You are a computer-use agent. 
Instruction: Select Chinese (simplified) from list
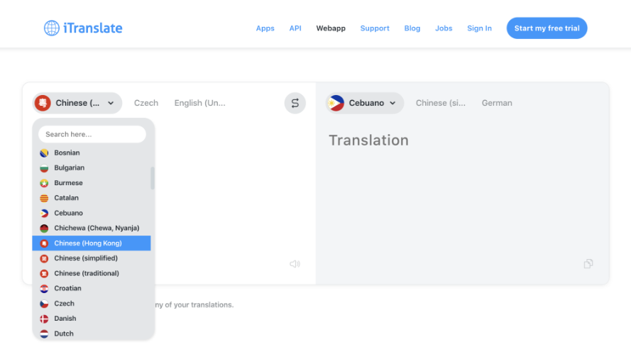[92, 258]
